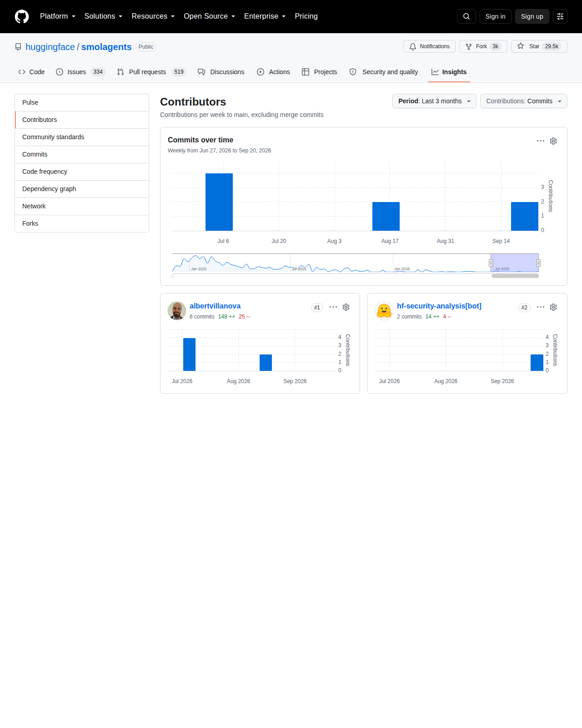The height and width of the screenshot is (728, 582).
Task: Click the hf-security-analysis[bot] emoji avatar
Action: tap(384, 311)
